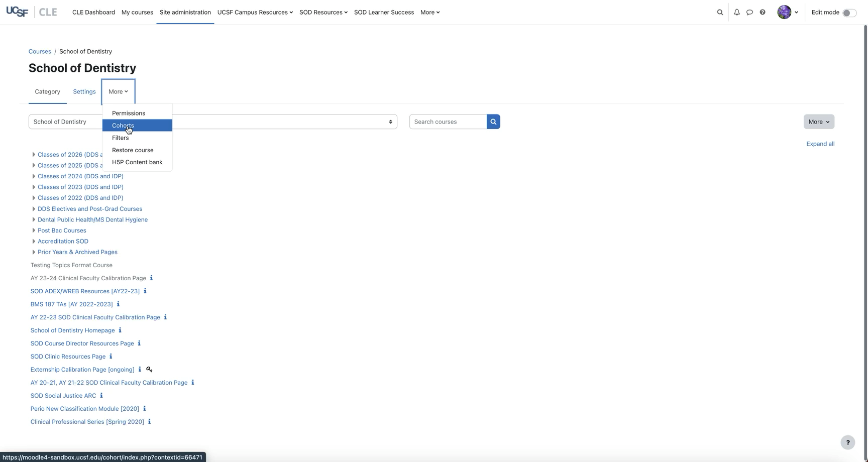Open the gray More button on right
This screenshot has height=462, width=868.
tap(819, 122)
